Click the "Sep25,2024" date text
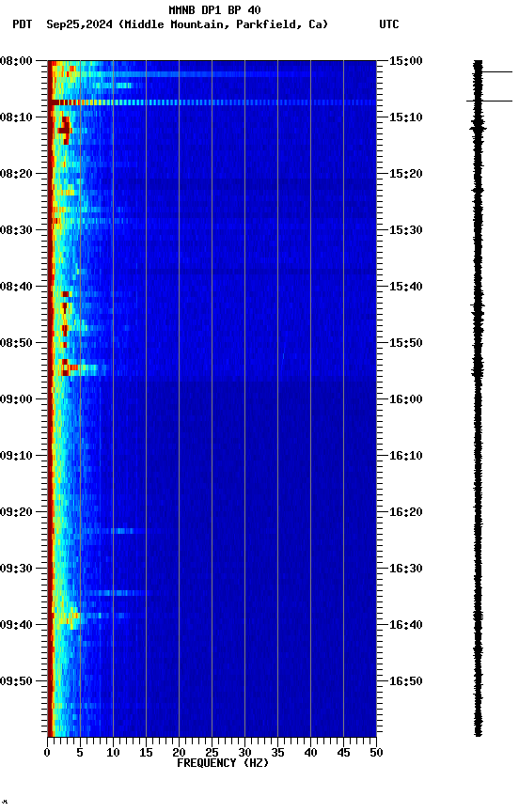The height and width of the screenshot is (812, 519). (79, 24)
